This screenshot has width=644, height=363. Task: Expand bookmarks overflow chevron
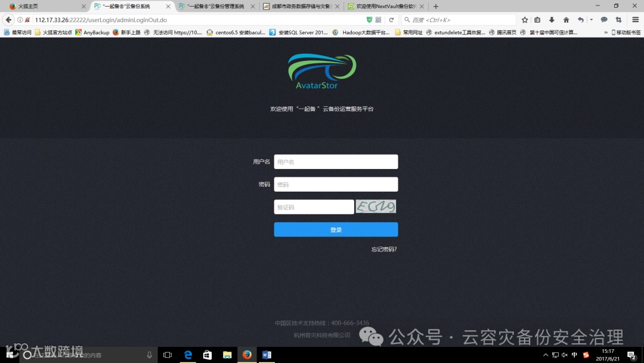pos(605,32)
